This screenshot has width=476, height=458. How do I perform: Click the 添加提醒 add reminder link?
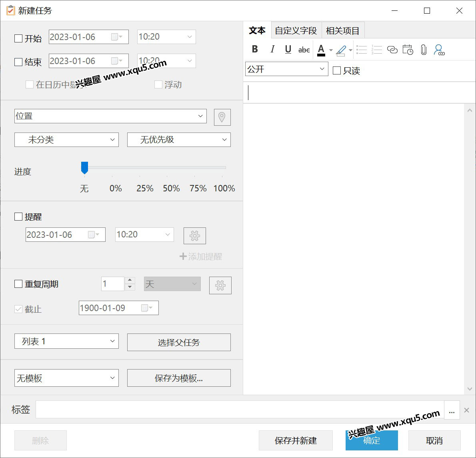click(201, 257)
